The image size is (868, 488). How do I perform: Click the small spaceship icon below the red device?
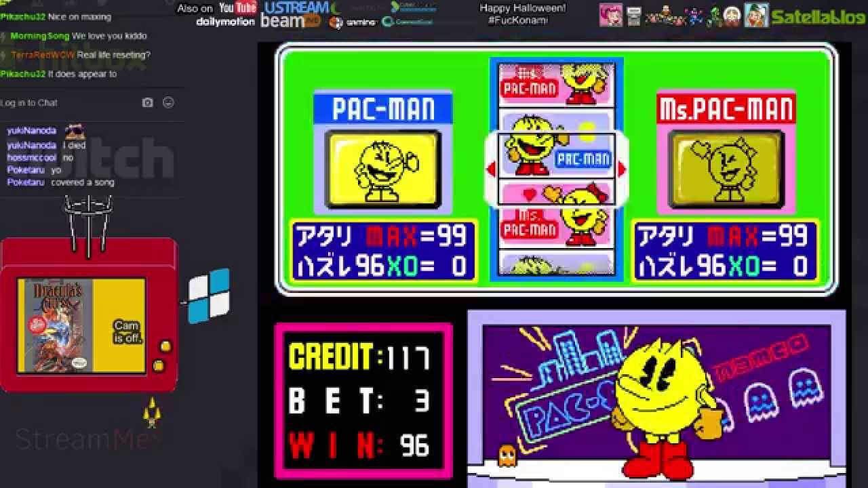click(x=151, y=413)
